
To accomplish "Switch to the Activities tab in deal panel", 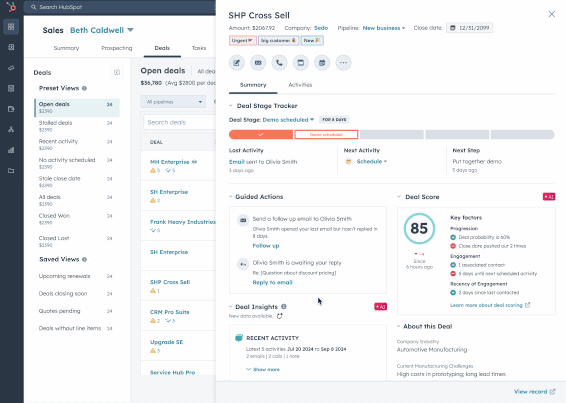I will (x=300, y=85).
